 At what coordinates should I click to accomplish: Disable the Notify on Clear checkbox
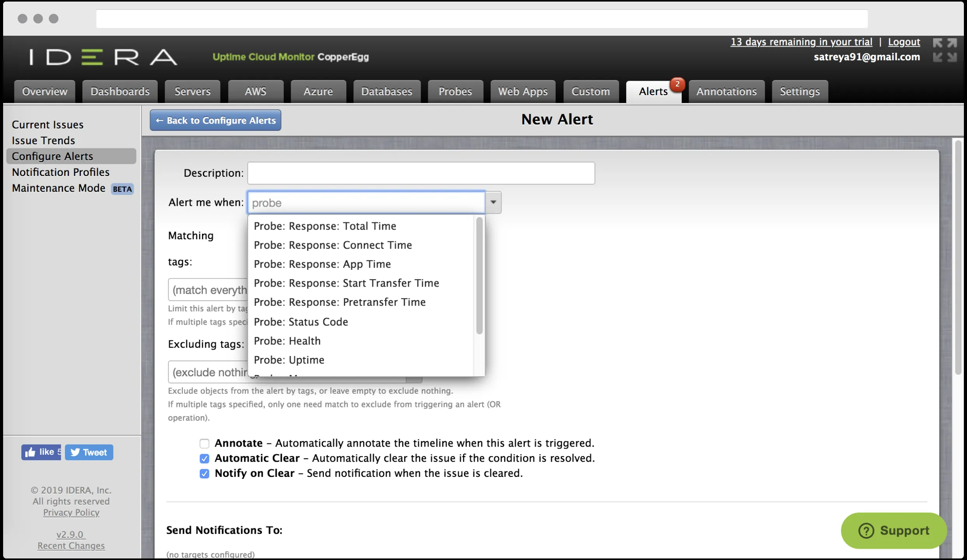[x=204, y=473]
